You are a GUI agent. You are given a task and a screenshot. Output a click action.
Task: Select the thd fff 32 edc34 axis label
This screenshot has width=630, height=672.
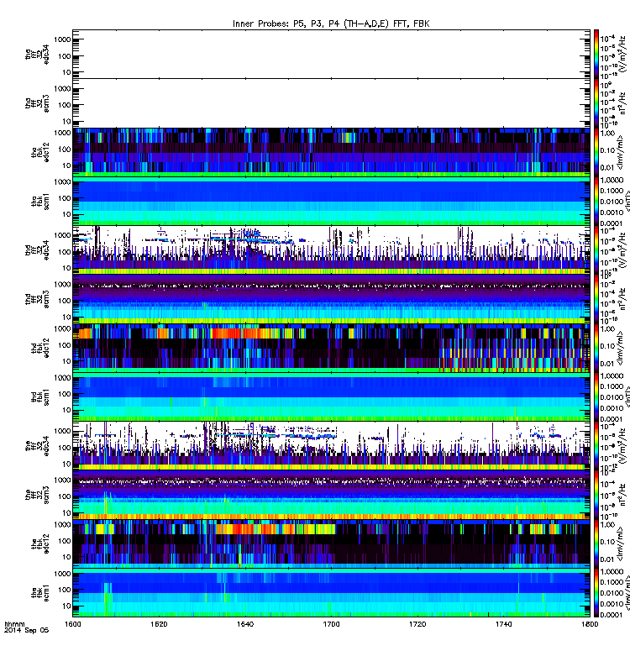37,250
